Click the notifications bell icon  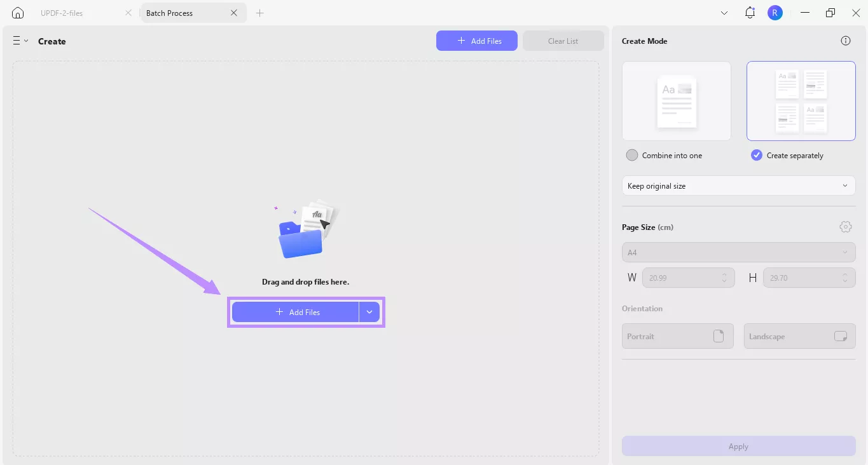(x=749, y=12)
